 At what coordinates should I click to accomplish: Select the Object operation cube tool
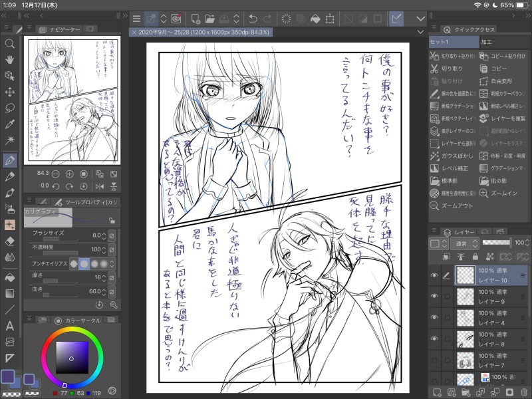(x=10, y=76)
